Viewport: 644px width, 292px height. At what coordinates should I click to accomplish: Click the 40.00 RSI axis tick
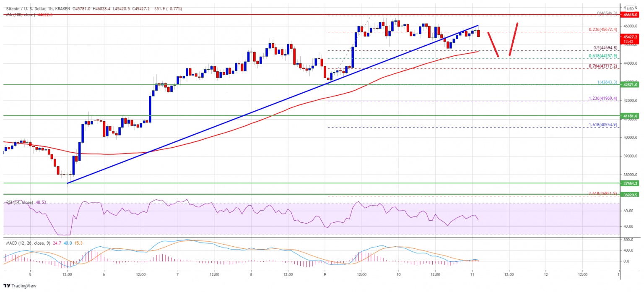pos(628,227)
